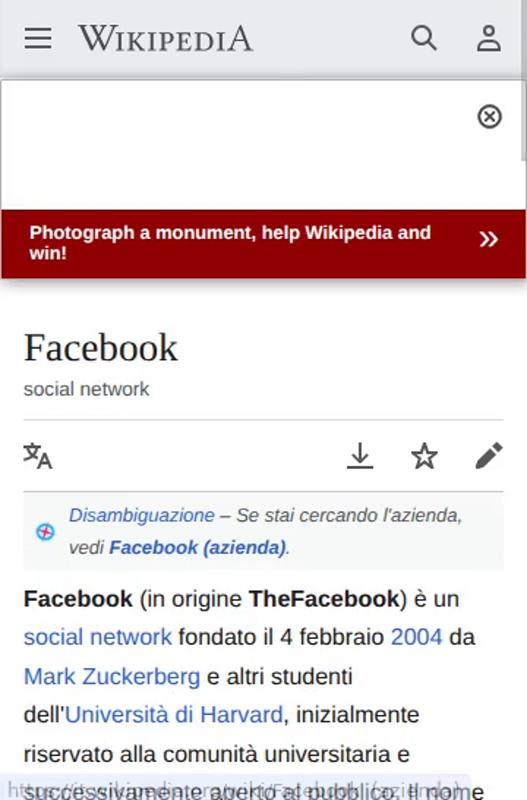527x800 pixels.
Task: Follow the Facebook (azienda) link
Action: pos(197,547)
